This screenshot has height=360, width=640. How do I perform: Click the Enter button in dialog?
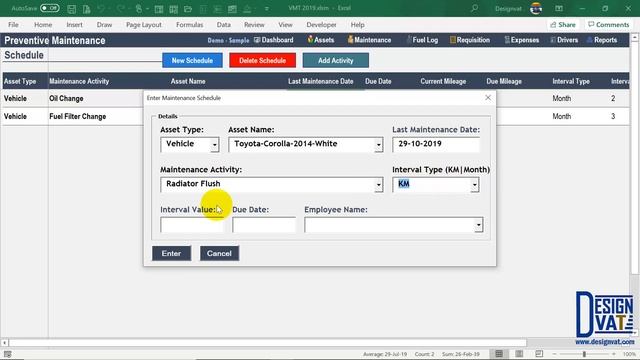[171, 253]
